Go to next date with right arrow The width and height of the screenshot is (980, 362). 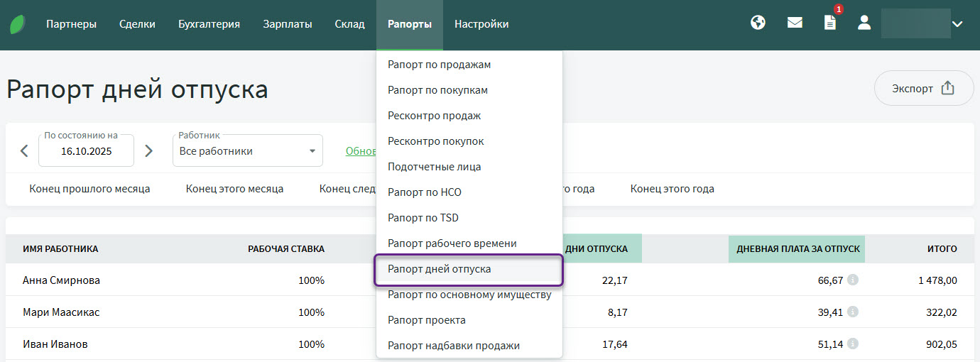point(148,150)
